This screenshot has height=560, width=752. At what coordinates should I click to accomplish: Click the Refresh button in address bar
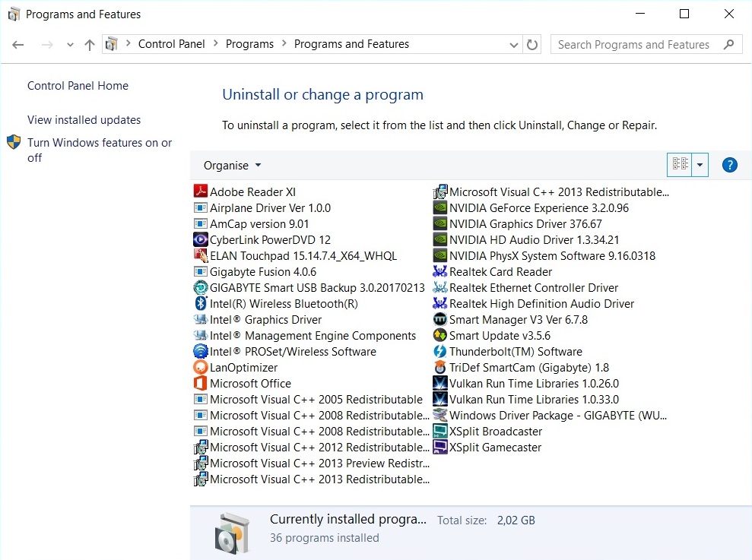pyautogui.click(x=533, y=45)
